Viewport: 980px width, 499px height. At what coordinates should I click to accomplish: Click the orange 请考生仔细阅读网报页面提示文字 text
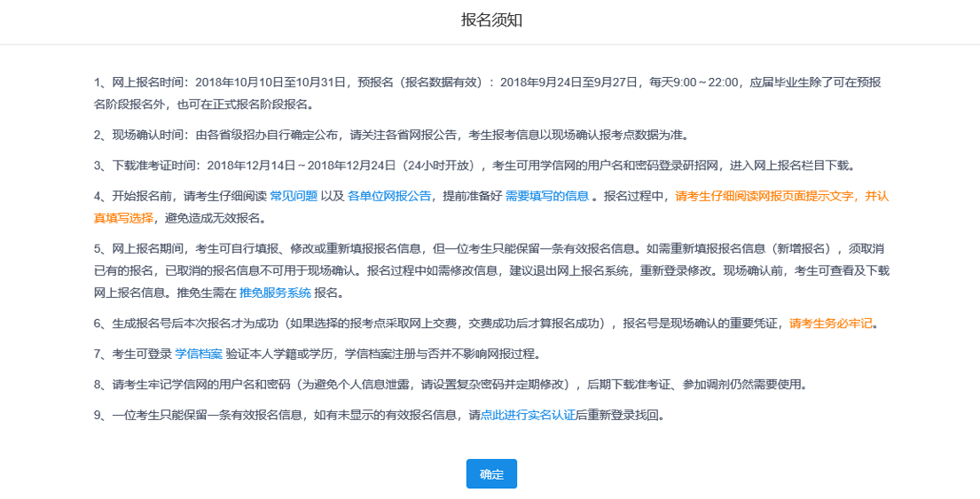[766, 196]
